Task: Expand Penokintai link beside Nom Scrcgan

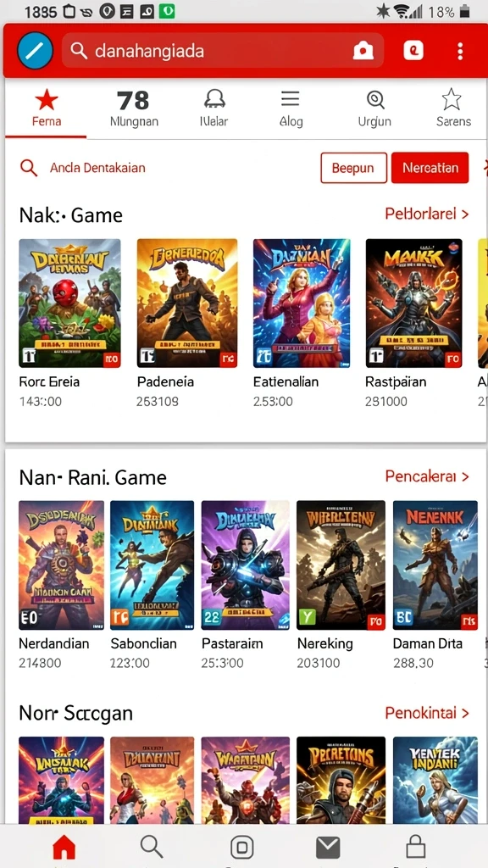Action: (427, 712)
